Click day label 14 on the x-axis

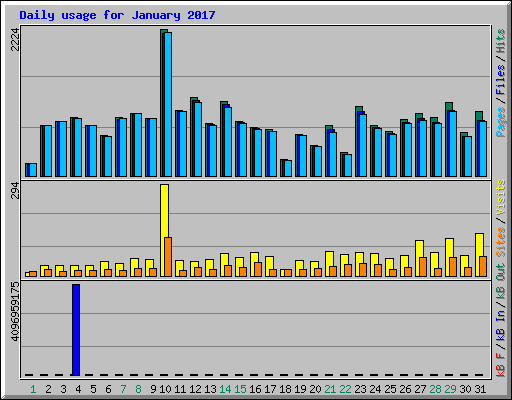(225, 389)
